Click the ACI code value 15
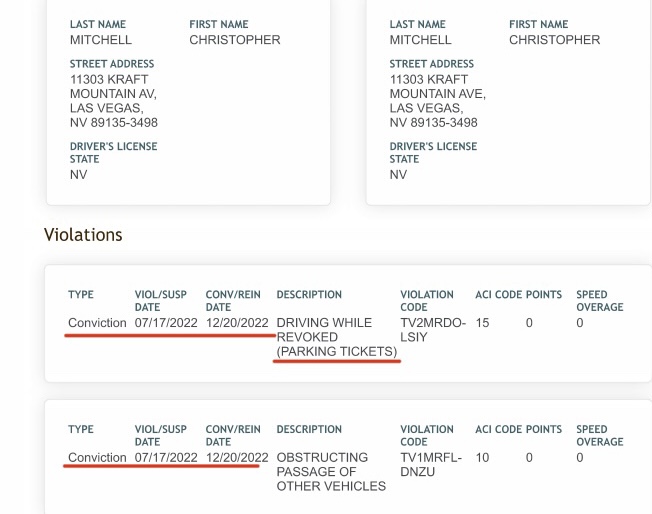Image resolution: width=652 pixels, height=514 pixels. coord(482,323)
